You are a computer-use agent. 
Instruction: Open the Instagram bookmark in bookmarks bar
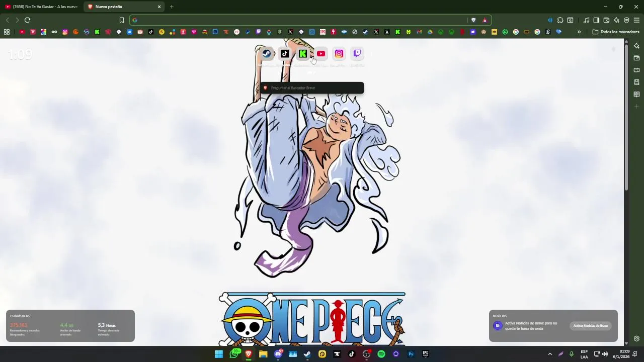65,32
